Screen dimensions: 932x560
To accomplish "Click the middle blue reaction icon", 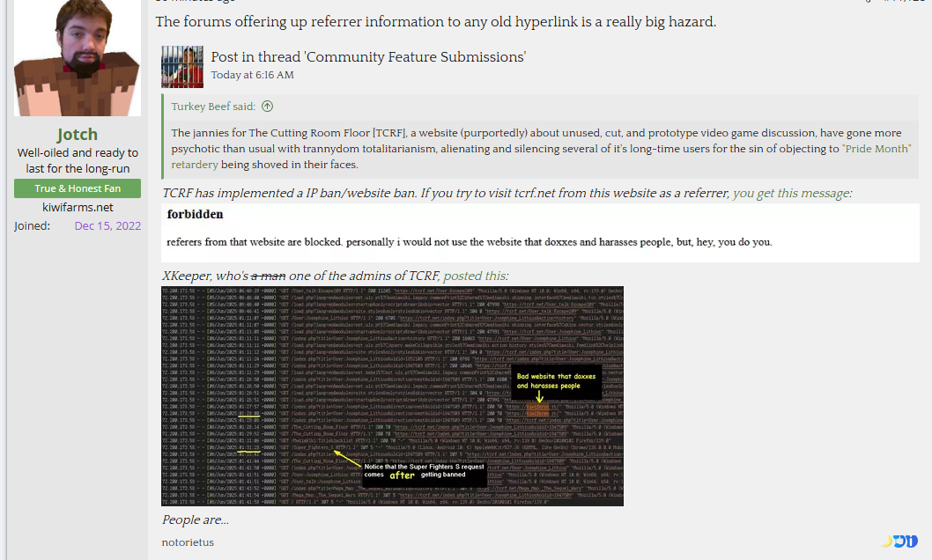I will 899,541.
